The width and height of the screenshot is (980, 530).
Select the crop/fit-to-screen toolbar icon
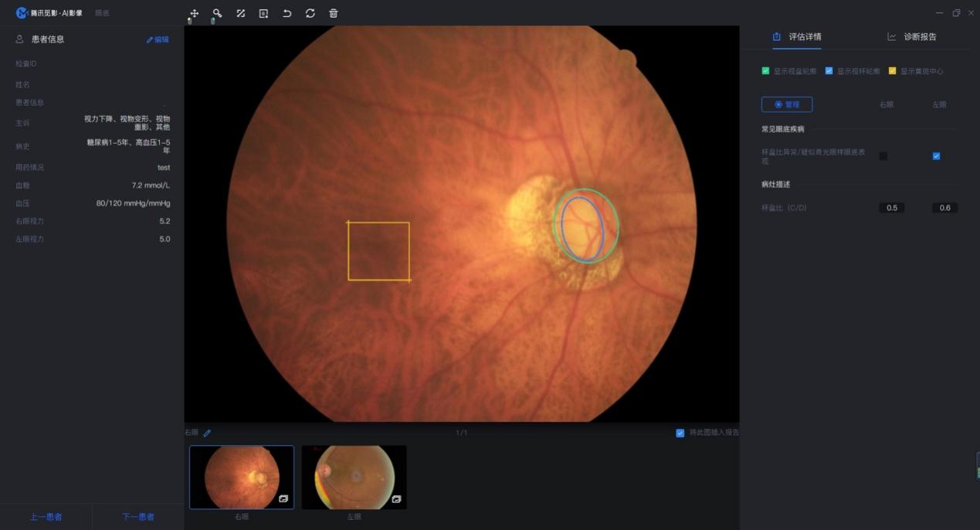click(x=263, y=13)
